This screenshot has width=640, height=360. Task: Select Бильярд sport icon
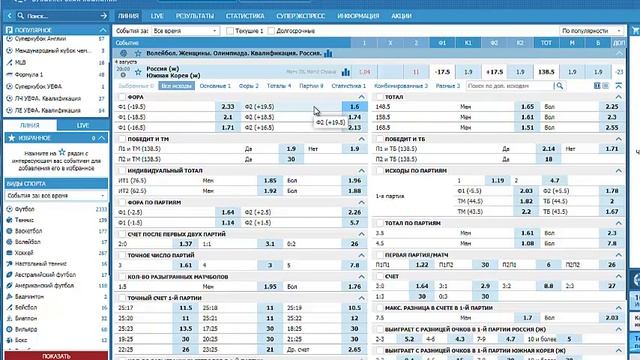pos(9,329)
